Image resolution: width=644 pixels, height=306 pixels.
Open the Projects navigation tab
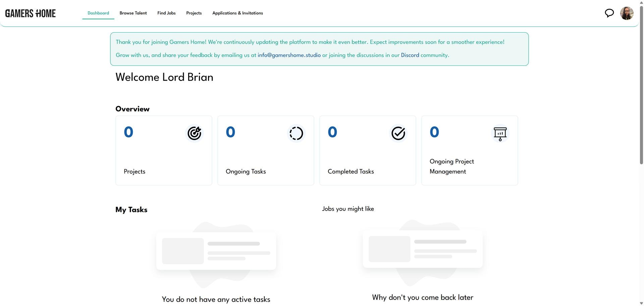[x=194, y=13]
